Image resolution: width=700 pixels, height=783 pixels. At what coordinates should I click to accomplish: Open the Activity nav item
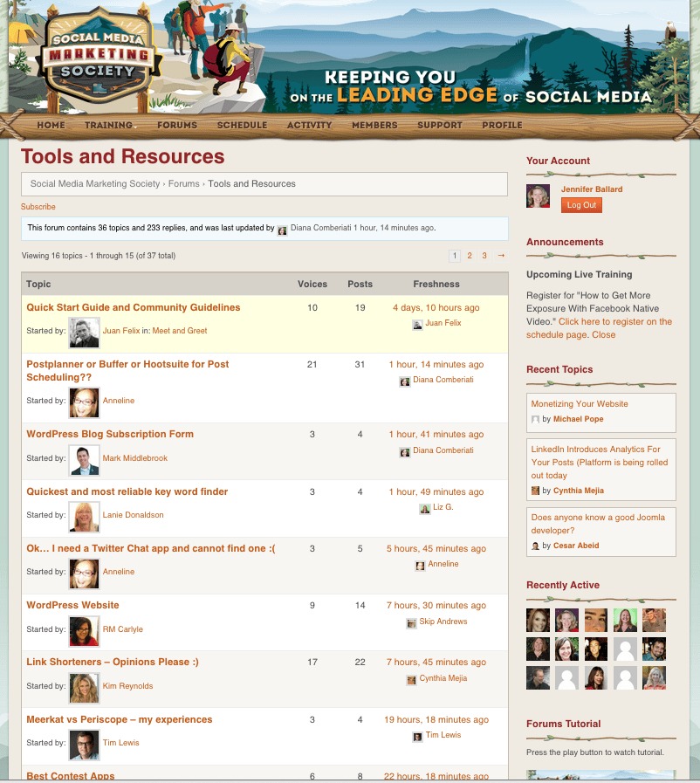[310, 126]
